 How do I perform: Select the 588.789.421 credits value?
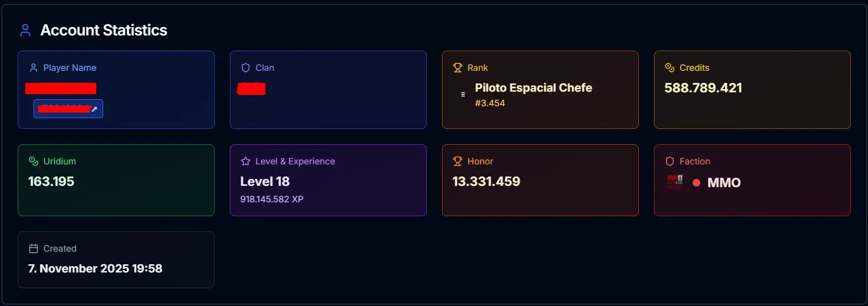(x=703, y=88)
